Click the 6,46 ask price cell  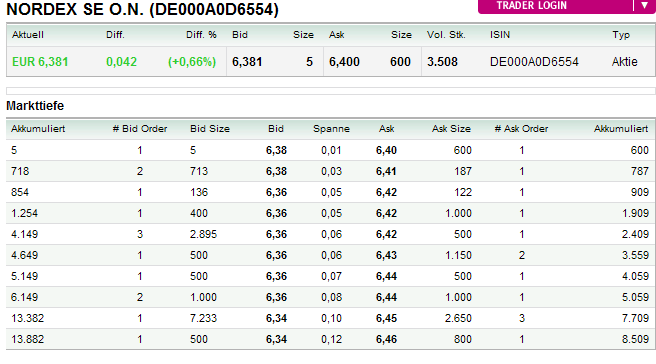[386, 339]
